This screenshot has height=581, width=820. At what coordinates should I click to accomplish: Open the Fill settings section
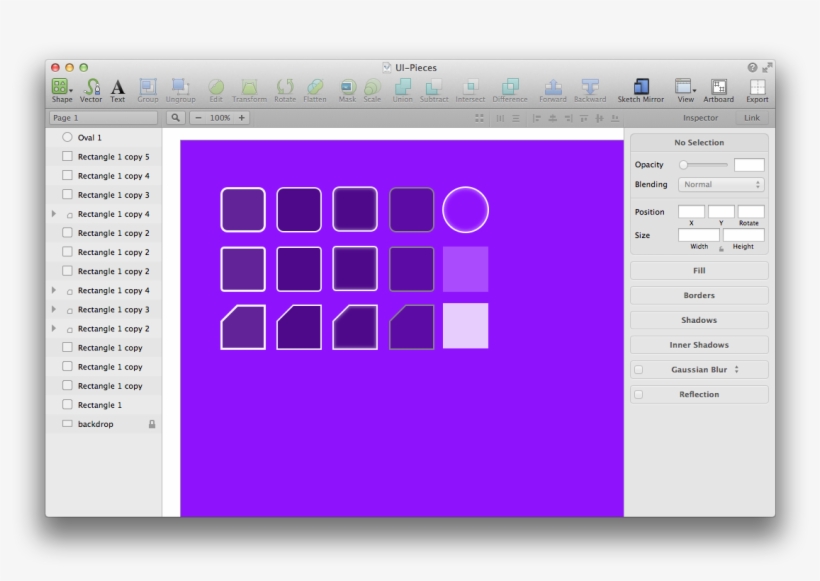point(699,270)
